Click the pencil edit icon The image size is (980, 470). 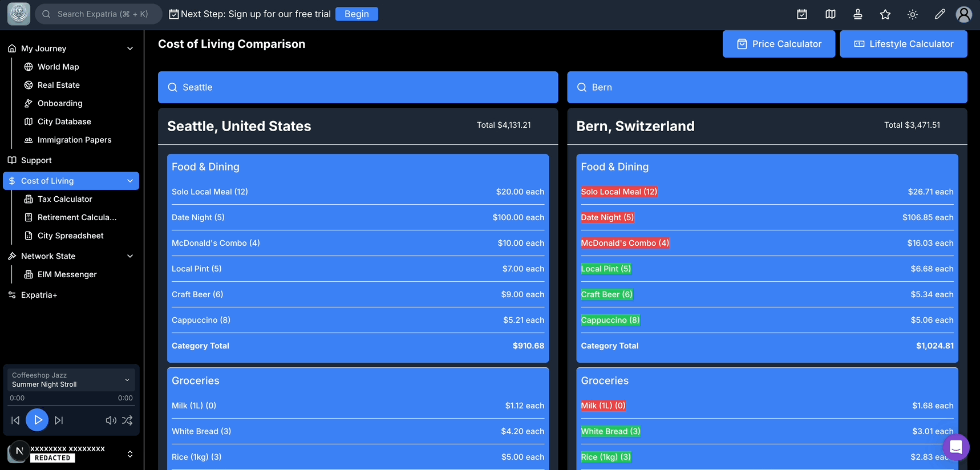tap(940, 14)
